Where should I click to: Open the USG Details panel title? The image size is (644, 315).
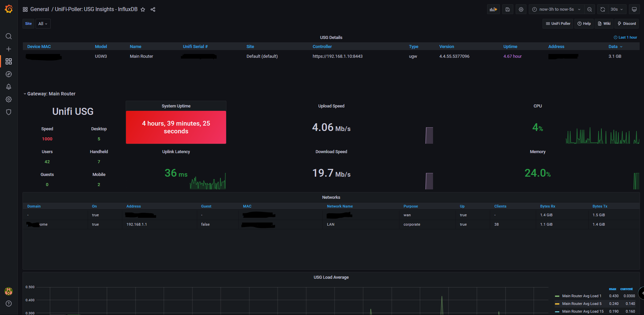coord(331,38)
